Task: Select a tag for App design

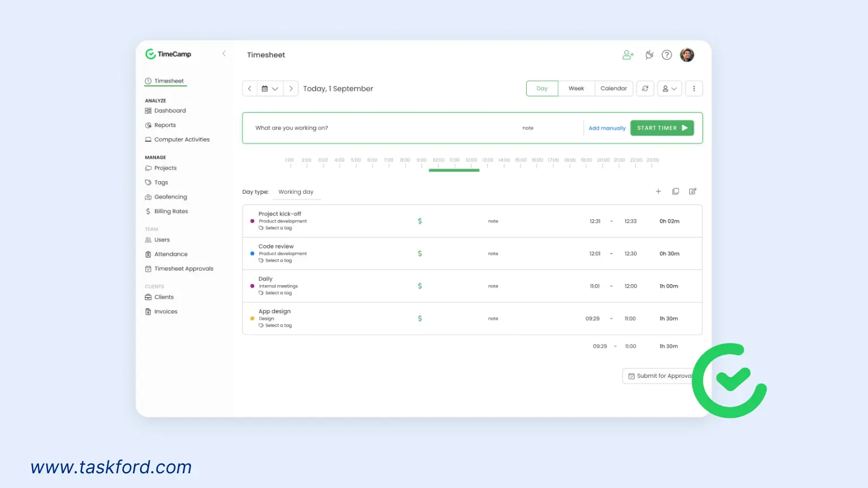Action: 276,325
